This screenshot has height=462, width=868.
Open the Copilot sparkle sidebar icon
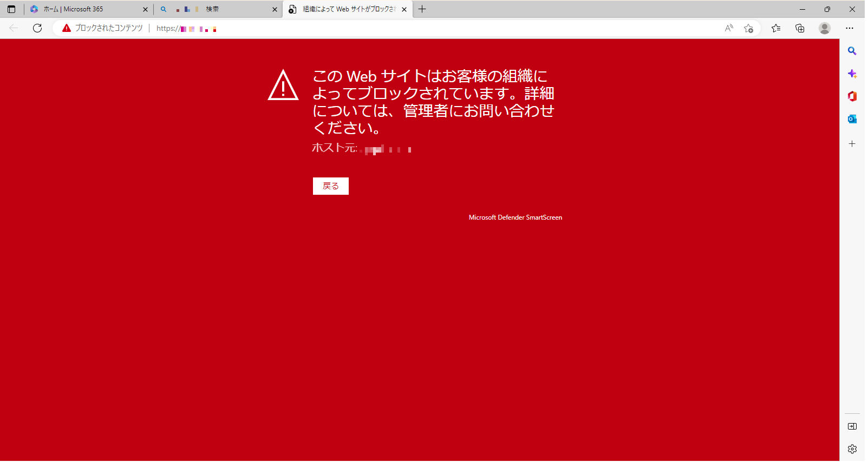[852, 74]
